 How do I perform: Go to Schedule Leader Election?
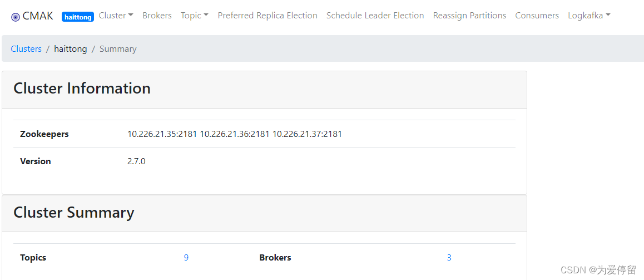pyautogui.click(x=375, y=16)
